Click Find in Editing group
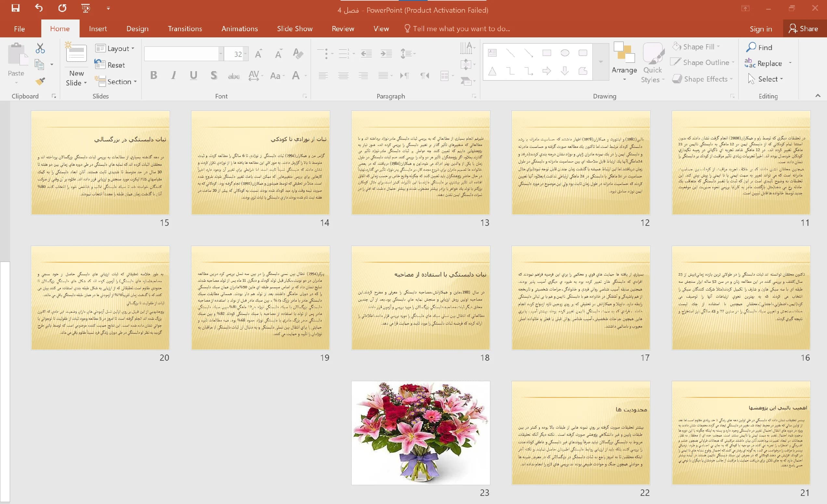Screen dimensions: 827x504 tap(759, 47)
